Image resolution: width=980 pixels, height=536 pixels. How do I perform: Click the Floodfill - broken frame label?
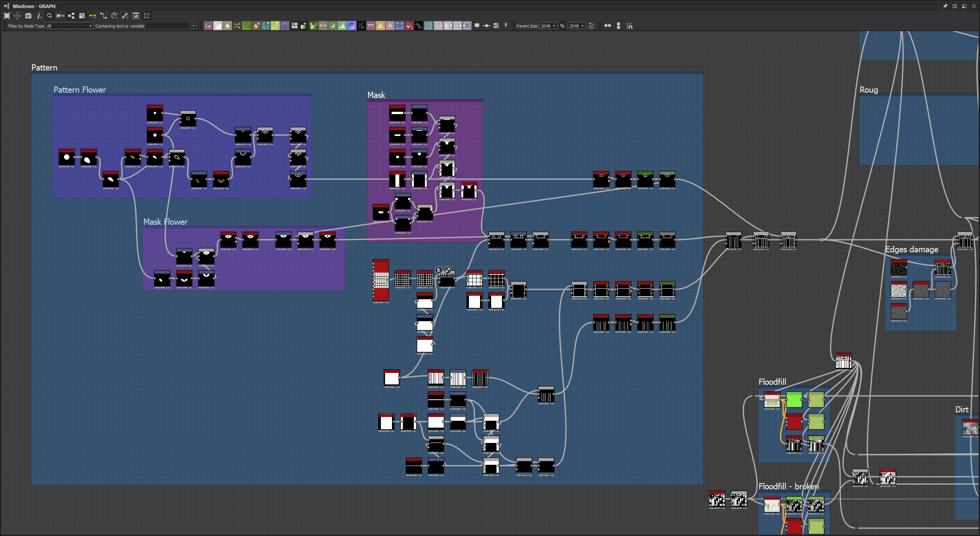coord(789,486)
